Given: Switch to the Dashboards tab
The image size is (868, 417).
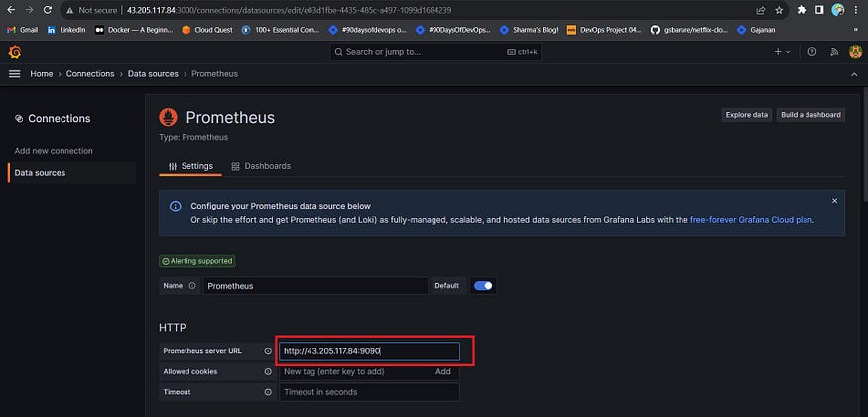Looking at the screenshot, I should tap(261, 166).
